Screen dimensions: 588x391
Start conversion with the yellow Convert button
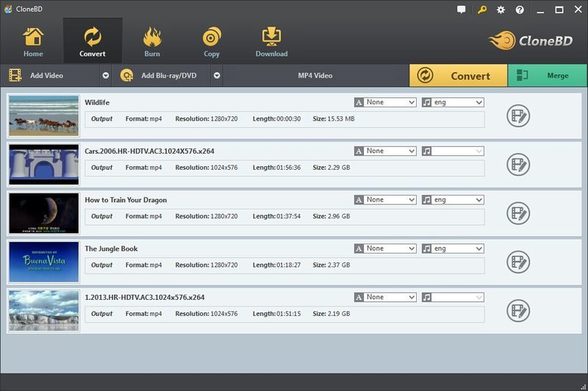point(458,76)
